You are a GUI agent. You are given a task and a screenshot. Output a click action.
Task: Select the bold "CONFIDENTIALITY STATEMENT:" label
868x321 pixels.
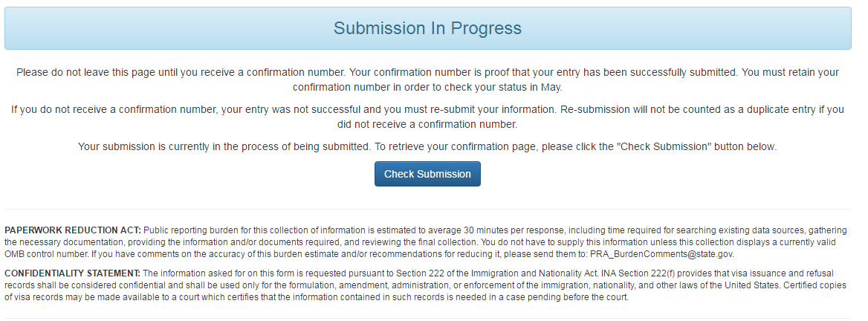[74, 274]
